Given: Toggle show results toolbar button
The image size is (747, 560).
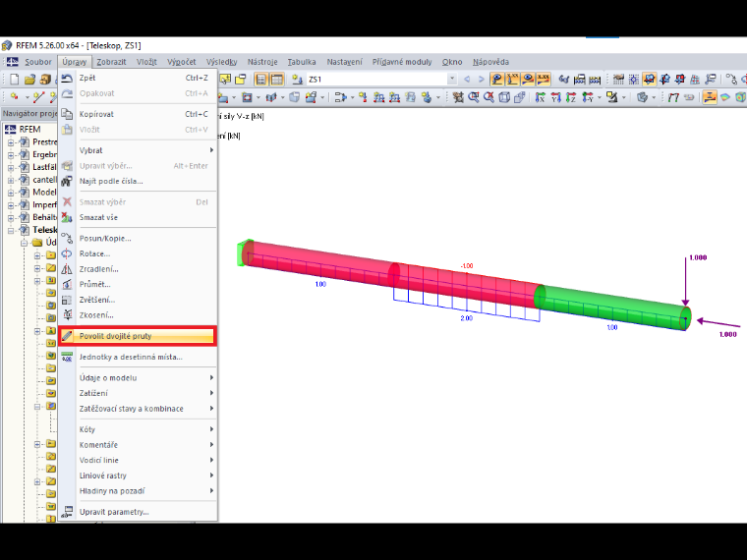Looking at the screenshot, I should [497, 79].
